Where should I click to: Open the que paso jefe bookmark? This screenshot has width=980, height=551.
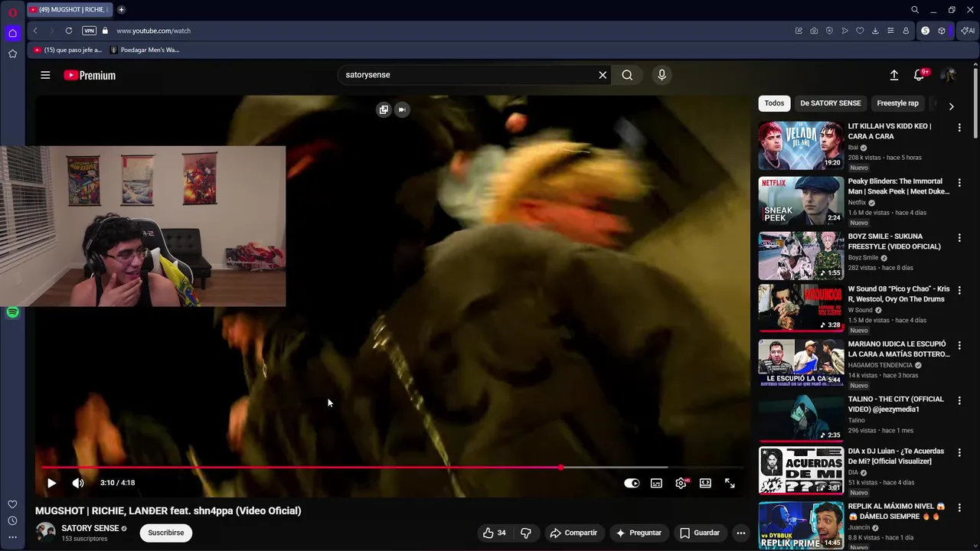[67, 50]
